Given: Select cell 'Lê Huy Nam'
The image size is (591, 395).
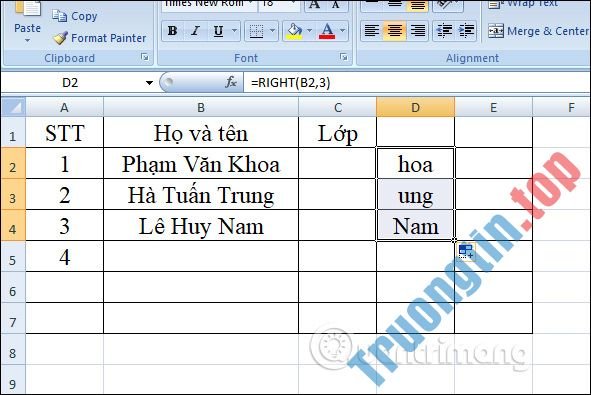Looking at the screenshot, I should point(201,225).
